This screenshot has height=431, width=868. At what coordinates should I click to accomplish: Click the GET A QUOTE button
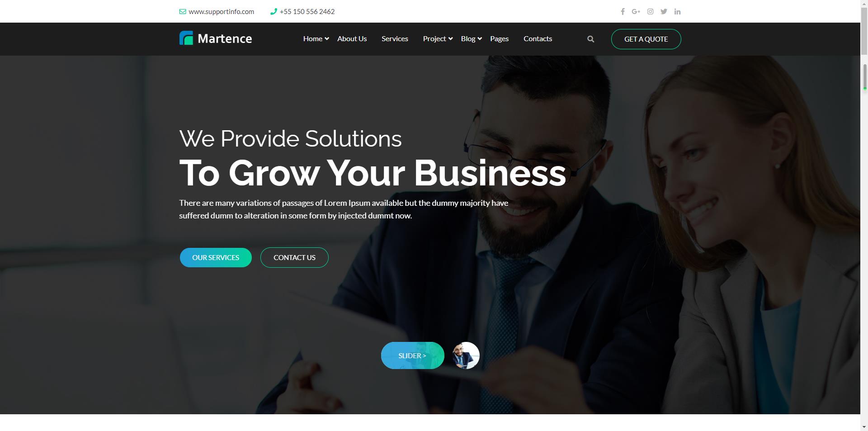pos(646,39)
